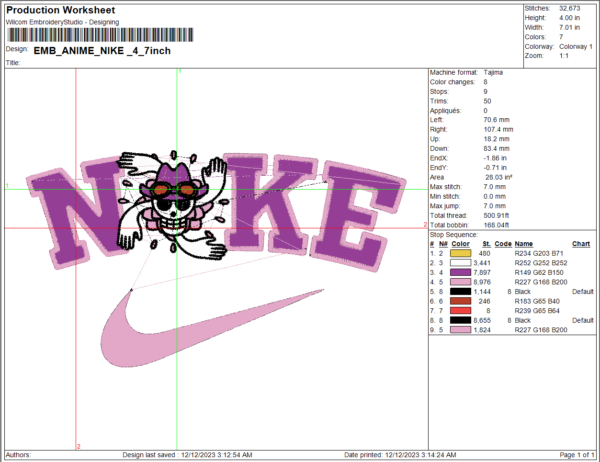Click the "Page 1 of 1" footer text
The image size is (600, 462).
[x=577, y=455]
